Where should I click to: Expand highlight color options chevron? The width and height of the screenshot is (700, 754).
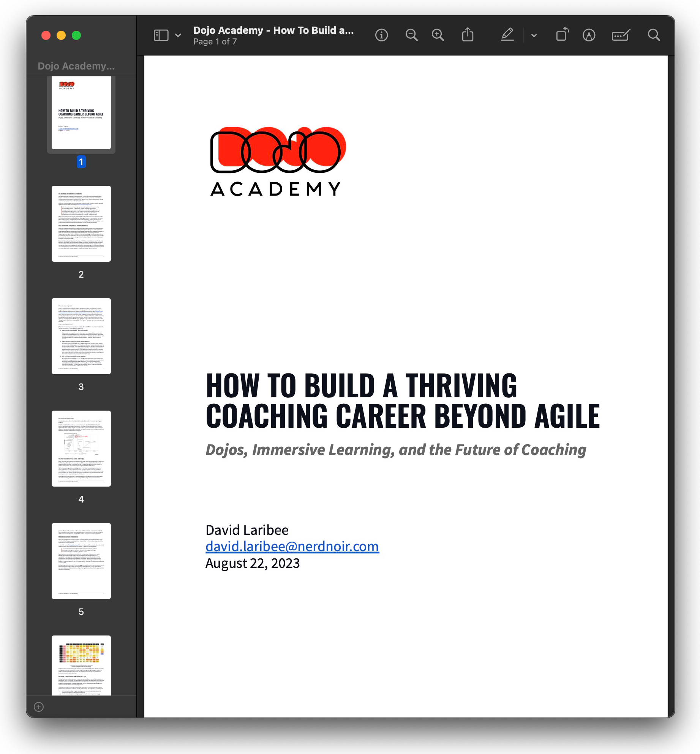(534, 36)
